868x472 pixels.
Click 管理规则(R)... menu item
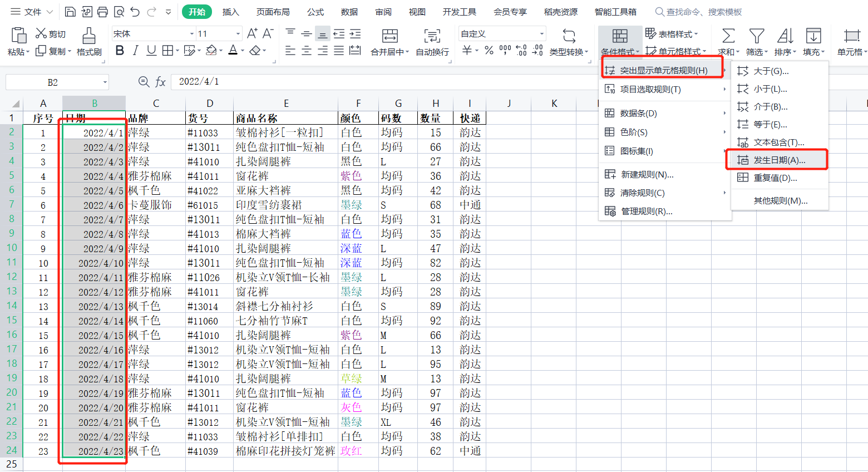(665, 211)
